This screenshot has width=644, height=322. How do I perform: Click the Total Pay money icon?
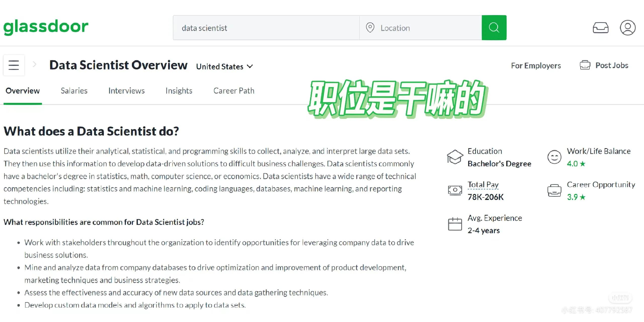click(x=455, y=190)
